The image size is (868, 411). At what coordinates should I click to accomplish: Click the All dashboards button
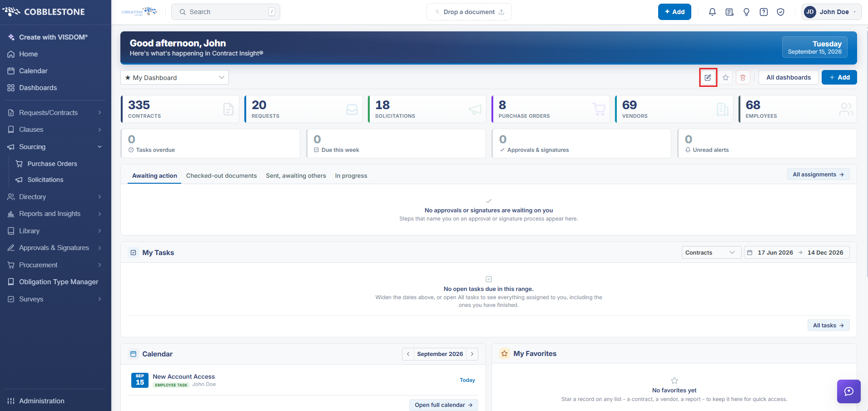click(789, 77)
